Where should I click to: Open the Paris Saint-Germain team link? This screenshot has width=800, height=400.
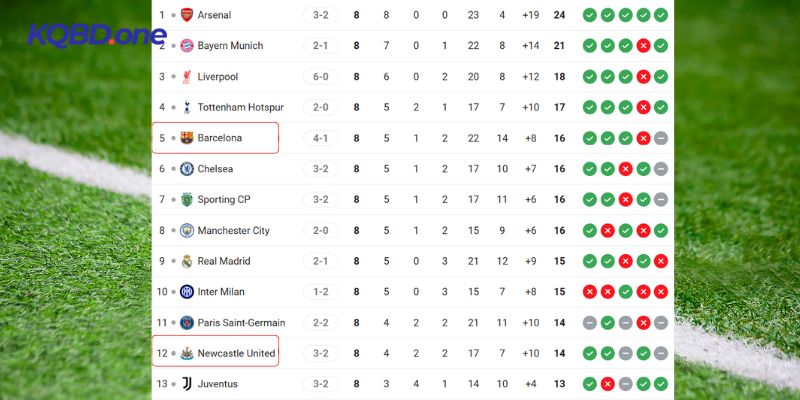241,323
